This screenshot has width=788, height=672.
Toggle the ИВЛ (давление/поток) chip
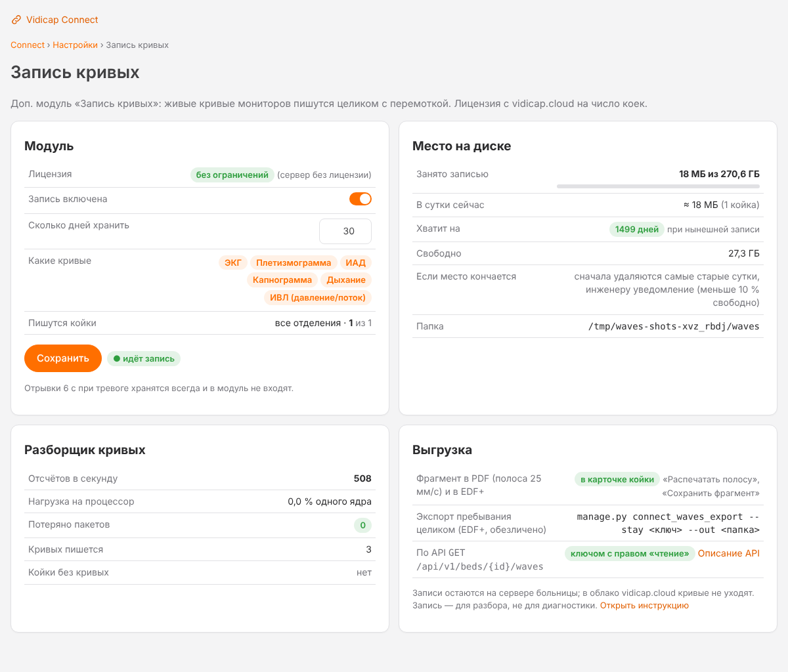pos(318,298)
